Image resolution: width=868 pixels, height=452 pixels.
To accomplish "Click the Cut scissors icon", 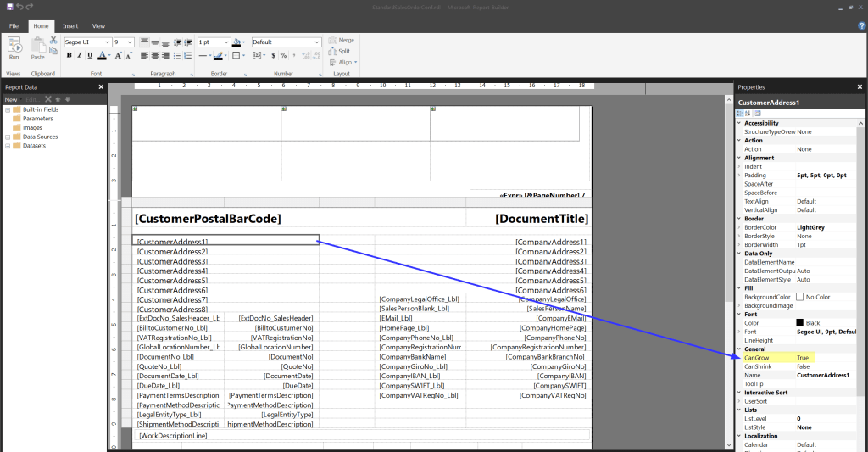I will coord(53,41).
